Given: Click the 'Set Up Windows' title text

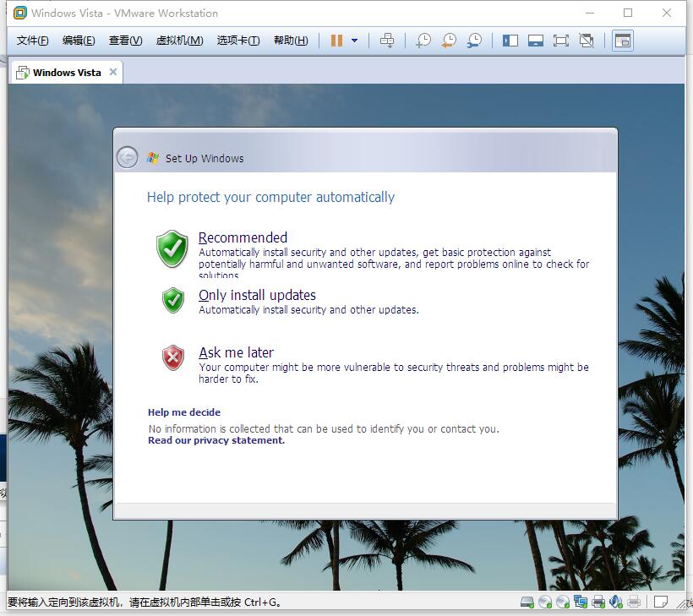Looking at the screenshot, I should [x=205, y=158].
